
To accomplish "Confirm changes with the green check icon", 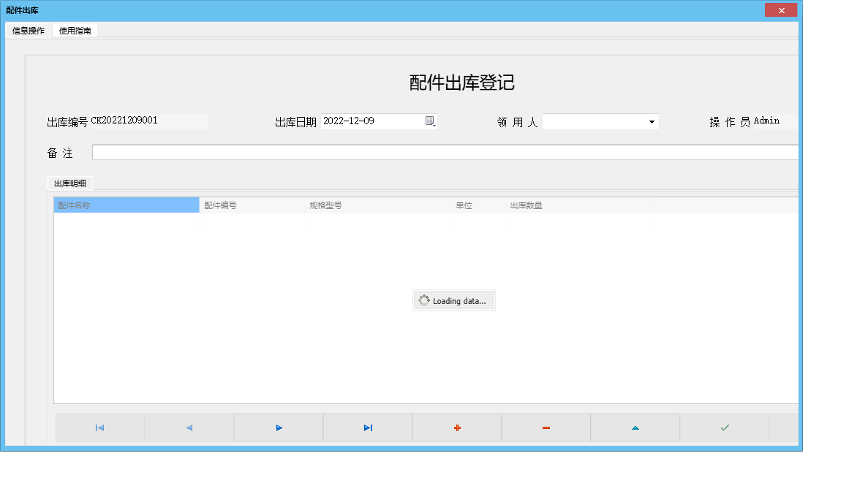I will point(724,427).
